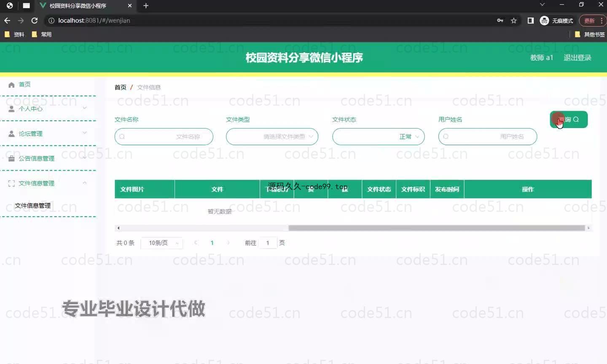Click the table horizontal scrollbar thumb
607x364 pixels.
437,228
